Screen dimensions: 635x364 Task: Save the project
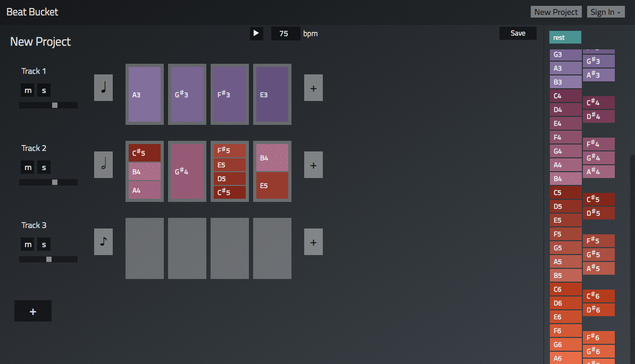(x=518, y=33)
